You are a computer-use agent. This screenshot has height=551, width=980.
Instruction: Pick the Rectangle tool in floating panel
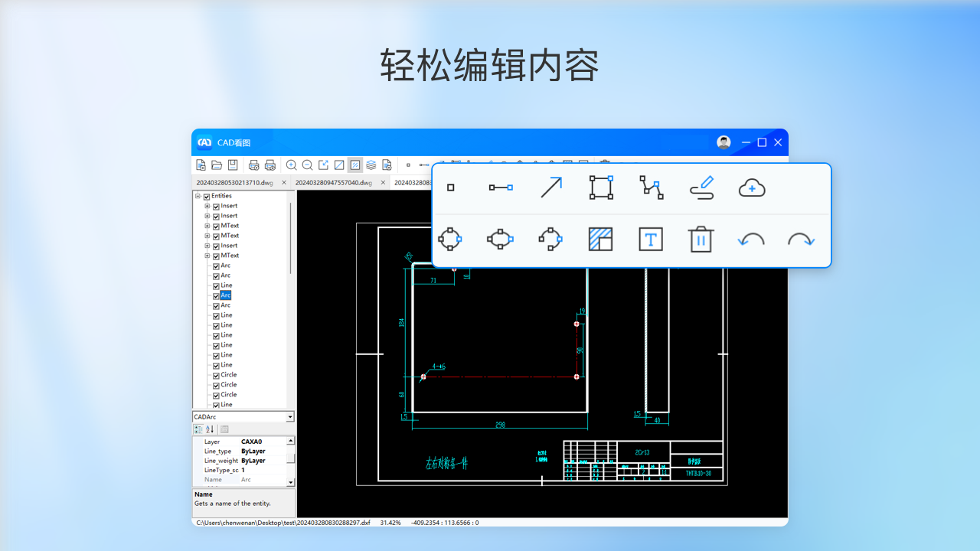[601, 187]
